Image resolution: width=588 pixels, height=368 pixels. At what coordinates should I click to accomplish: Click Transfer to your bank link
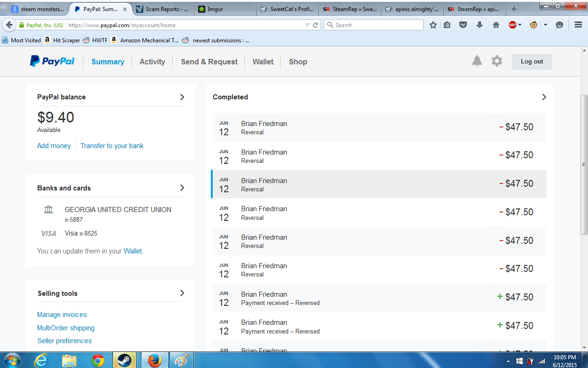click(112, 146)
